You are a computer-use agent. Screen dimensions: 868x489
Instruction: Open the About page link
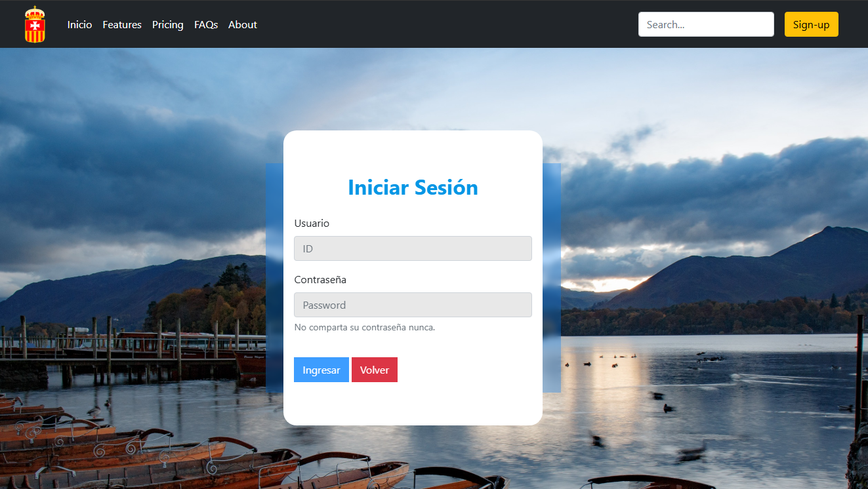tap(242, 25)
